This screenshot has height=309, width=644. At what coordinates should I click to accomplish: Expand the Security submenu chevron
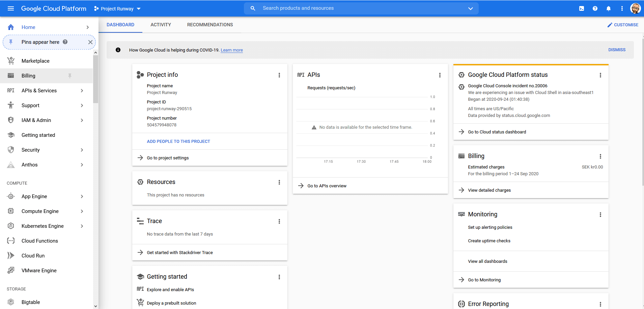[82, 150]
